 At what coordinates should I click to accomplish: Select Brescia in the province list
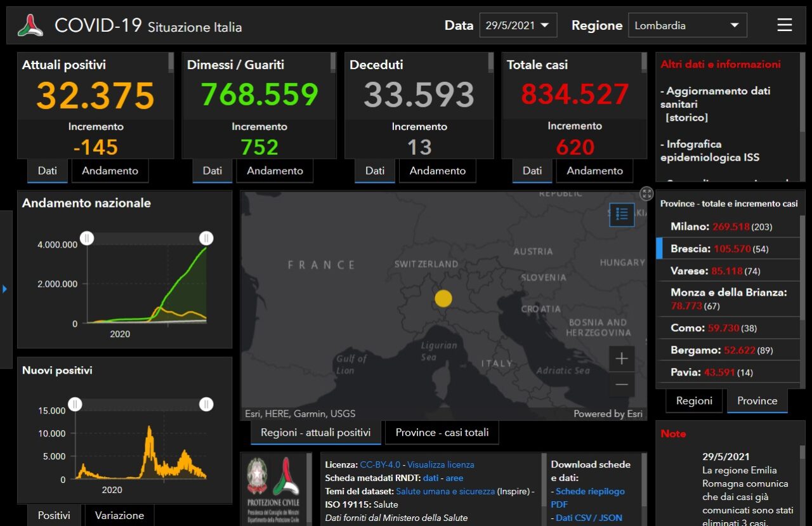[727, 249]
